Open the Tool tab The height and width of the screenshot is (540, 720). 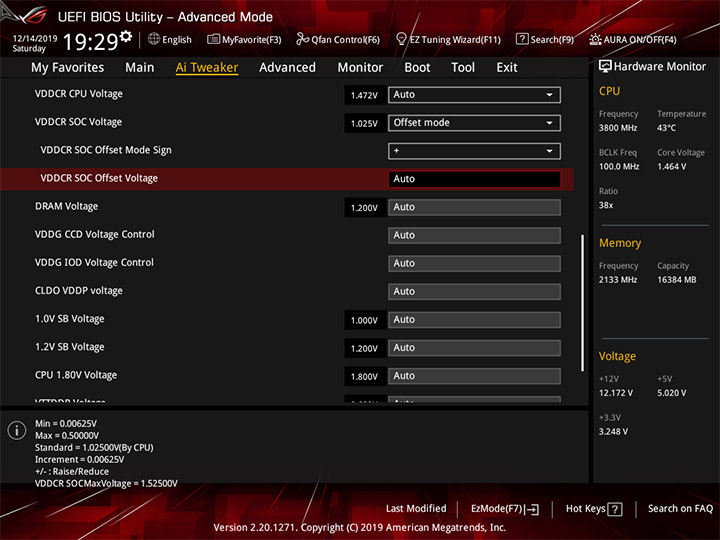click(x=463, y=68)
